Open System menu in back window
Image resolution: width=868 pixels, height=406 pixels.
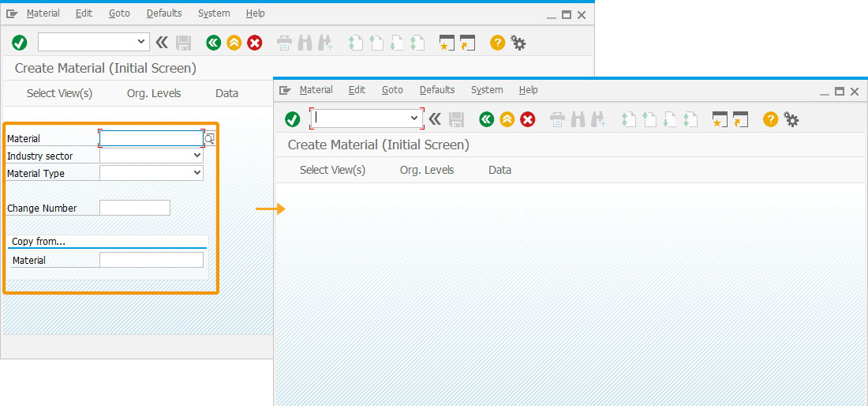click(214, 13)
